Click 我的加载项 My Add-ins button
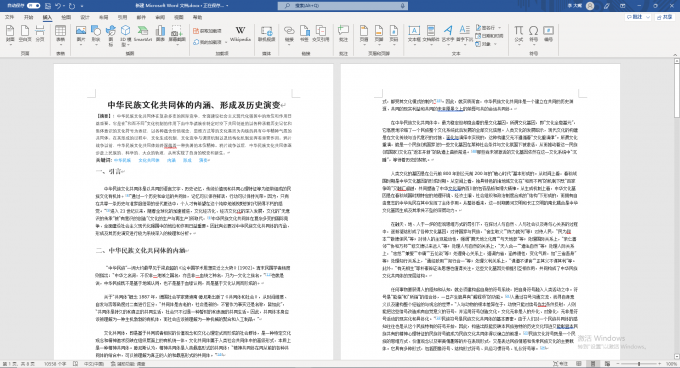Viewport: 680px width, 368px height. [x=207, y=42]
